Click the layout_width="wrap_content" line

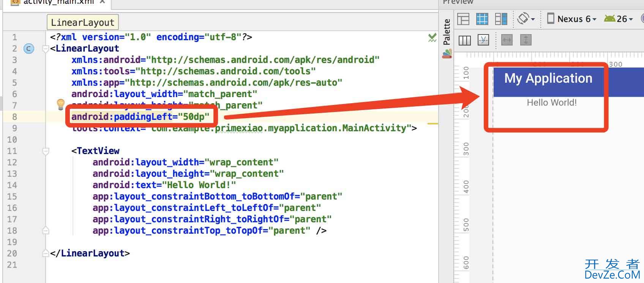pos(186,162)
